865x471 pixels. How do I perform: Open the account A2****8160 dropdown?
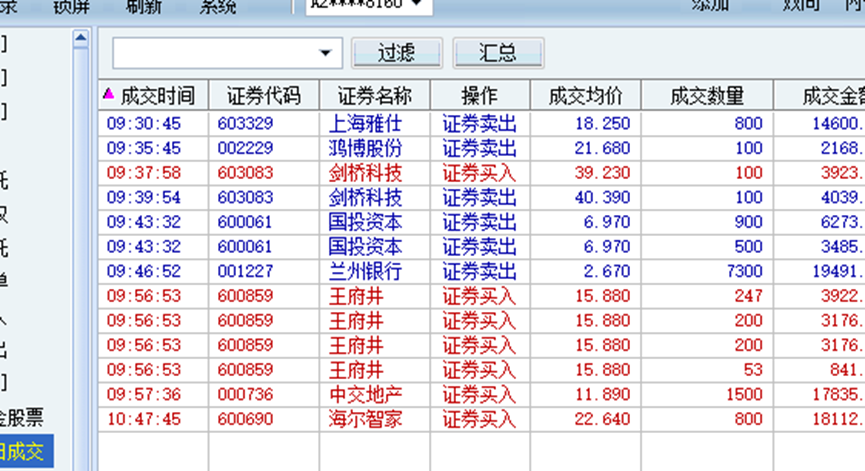pyautogui.click(x=415, y=6)
